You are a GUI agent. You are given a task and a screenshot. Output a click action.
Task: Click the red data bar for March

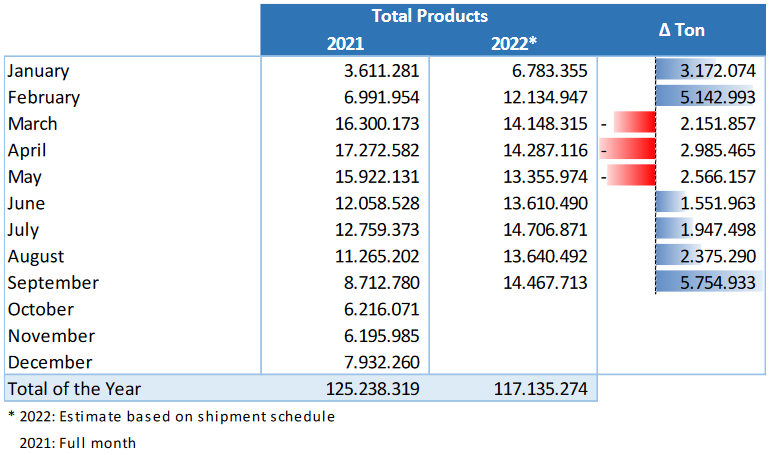tap(634, 124)
